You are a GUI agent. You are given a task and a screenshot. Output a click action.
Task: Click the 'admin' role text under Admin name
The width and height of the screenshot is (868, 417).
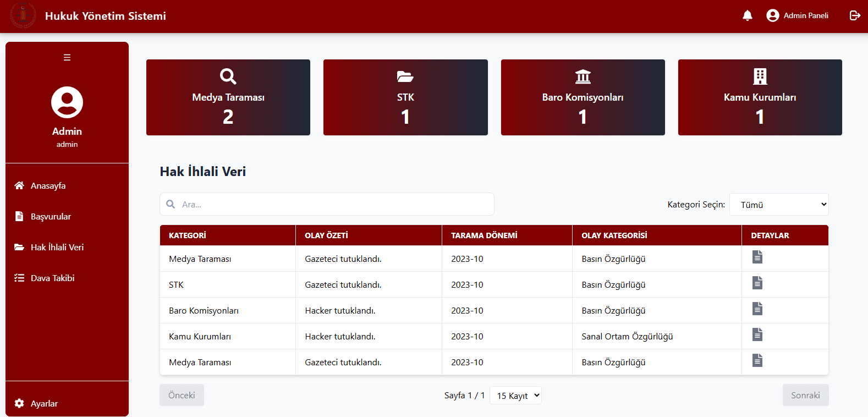pos(67,144)
